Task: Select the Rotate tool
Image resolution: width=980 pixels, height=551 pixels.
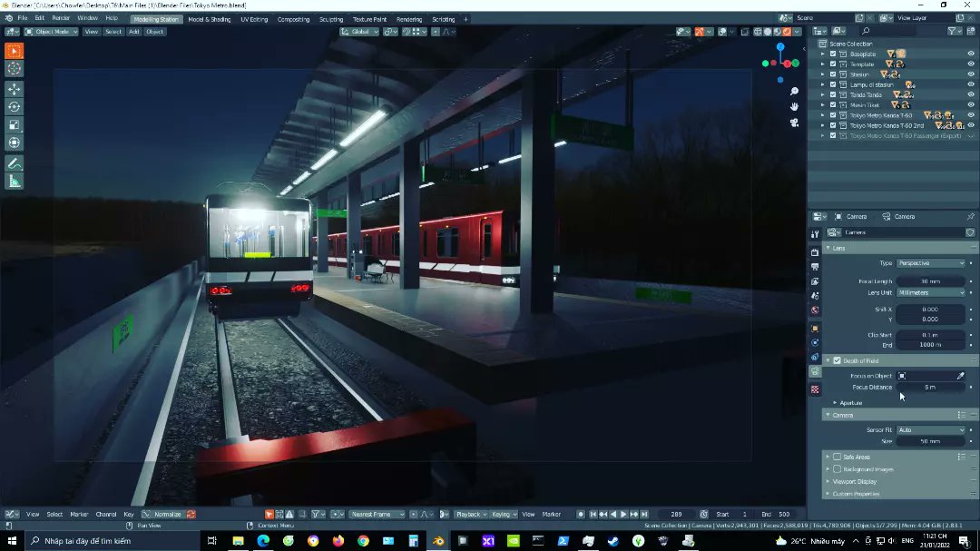Action: coord(14,107)
